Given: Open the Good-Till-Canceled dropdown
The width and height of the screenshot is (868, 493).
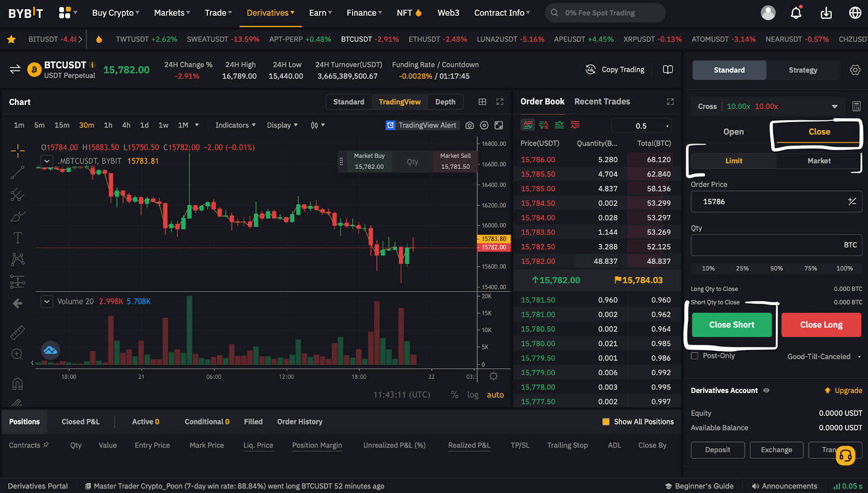Looking at the screenshot, I should [824, 357].
